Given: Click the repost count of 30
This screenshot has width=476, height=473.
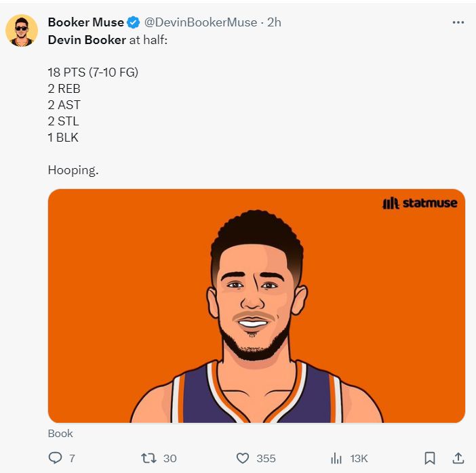Looking at the screenshot, I should pos(170,459).
